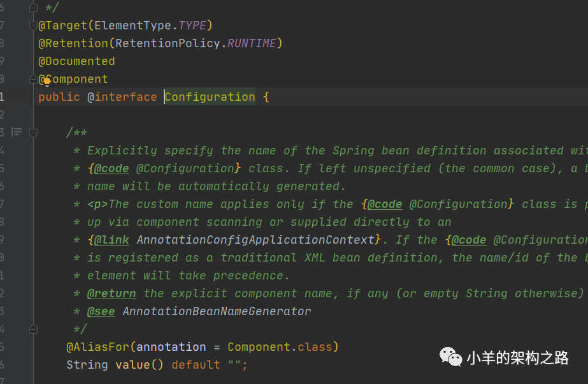Viewport: 588px width, 384px height.
Task: Click the @return Javadoc tag
Action: (111, 293)
